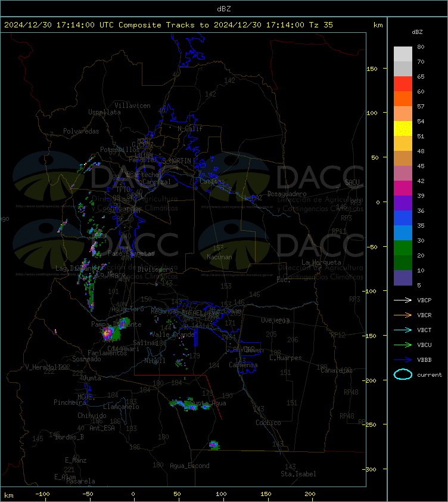448x502 pixels.
Task: Click the 'Carmensa' map label
Action: (243, 365)
